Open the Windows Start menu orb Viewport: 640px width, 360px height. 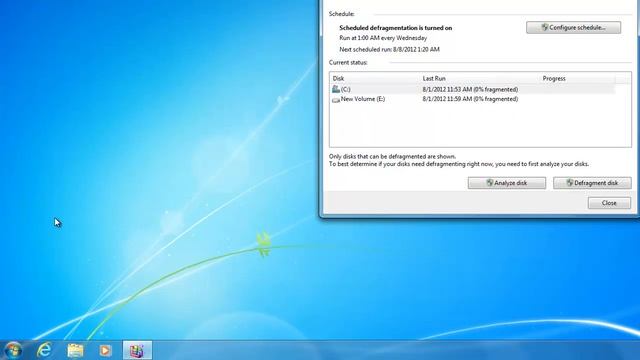coord(13,350)
